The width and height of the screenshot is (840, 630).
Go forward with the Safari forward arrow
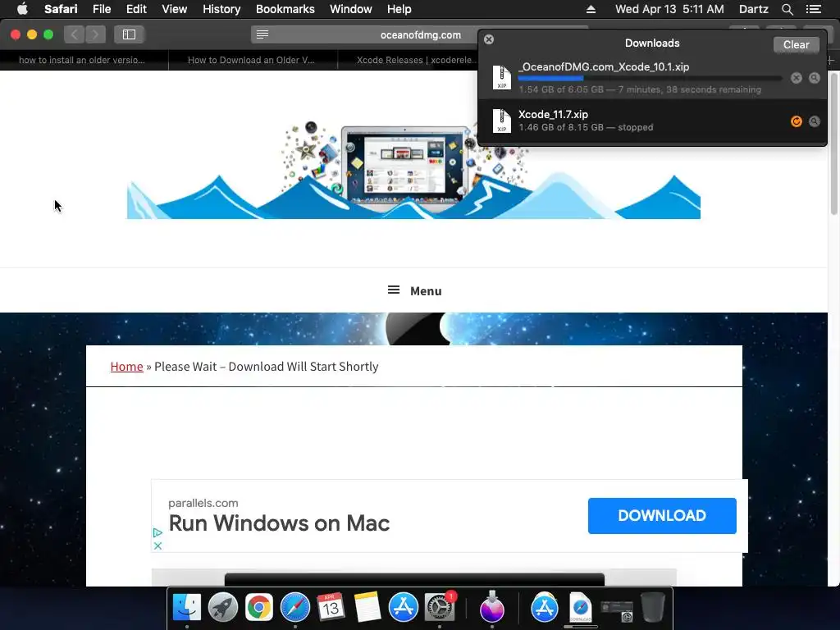pyautogui.click(x=95, y=34)
